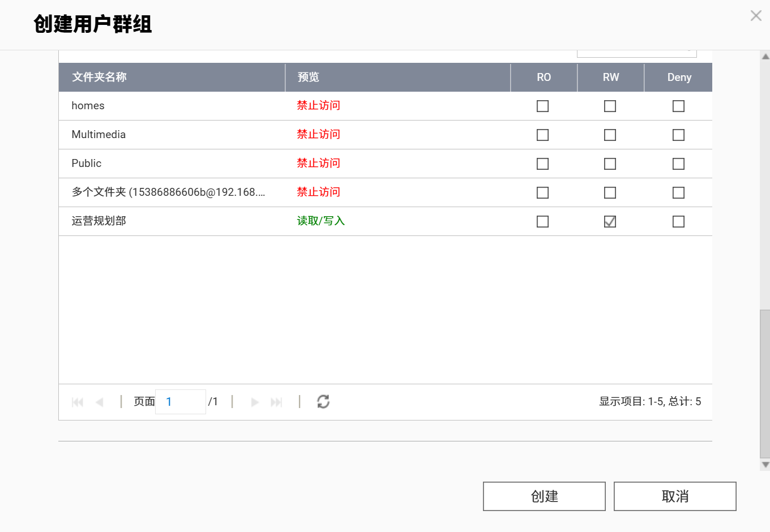The height and width of the screenshot is (532, 770).
Task: Click the 取消 button
Action: (675, 496)
